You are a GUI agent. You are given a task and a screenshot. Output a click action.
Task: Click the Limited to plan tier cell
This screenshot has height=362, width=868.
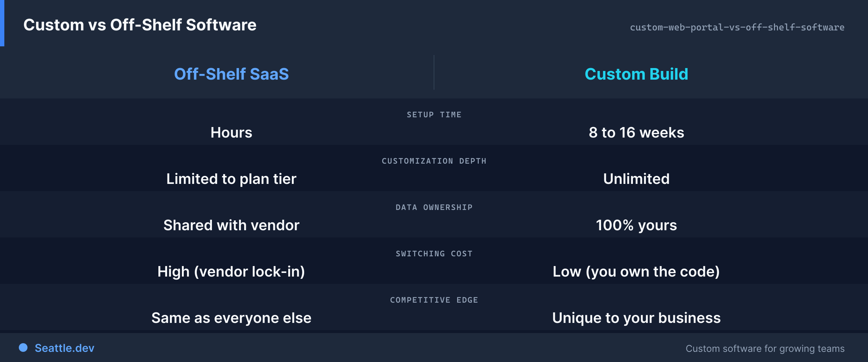tap(231, 179)
